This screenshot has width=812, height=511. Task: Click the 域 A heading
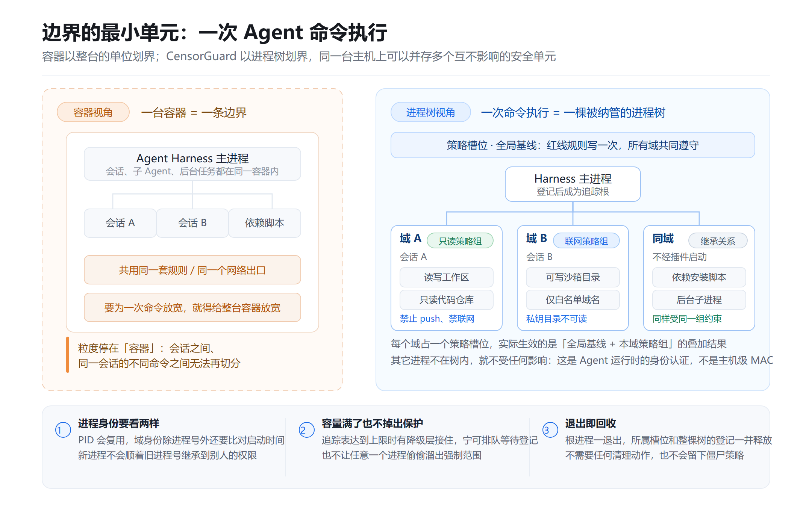pyautogui.click(x=411, y=238)
